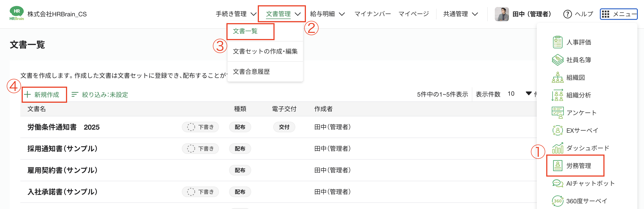Screen dimensions: 644x209
Task: Open 組織分析 from the menu panel
Action: (557, 95)
